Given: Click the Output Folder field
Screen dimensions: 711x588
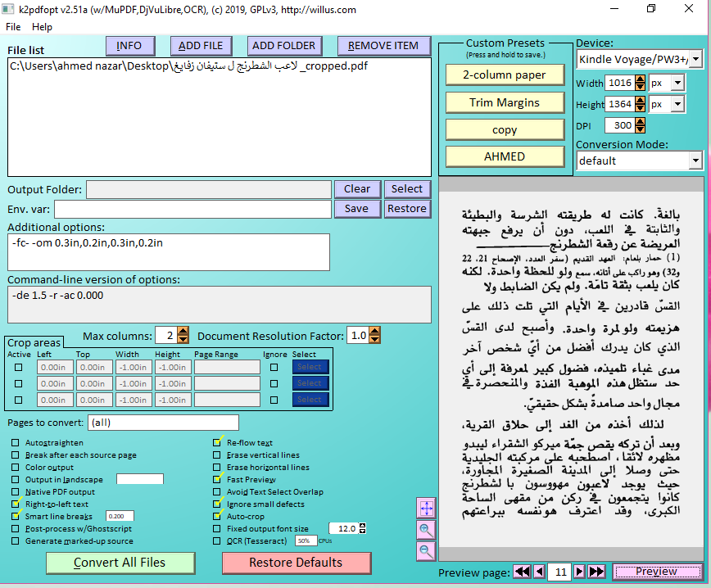Looking at the screenshot, I should tap(209, 189).
